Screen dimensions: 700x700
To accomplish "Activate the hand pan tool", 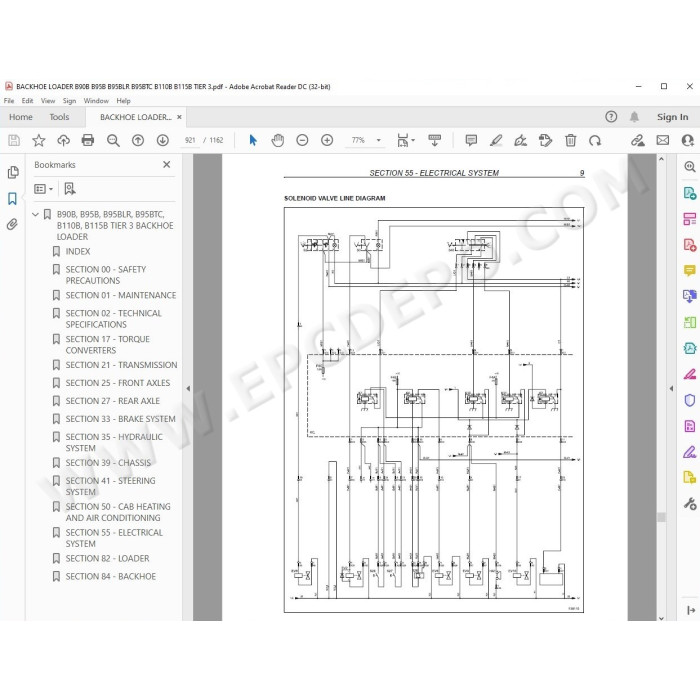I will coord(277,141).
